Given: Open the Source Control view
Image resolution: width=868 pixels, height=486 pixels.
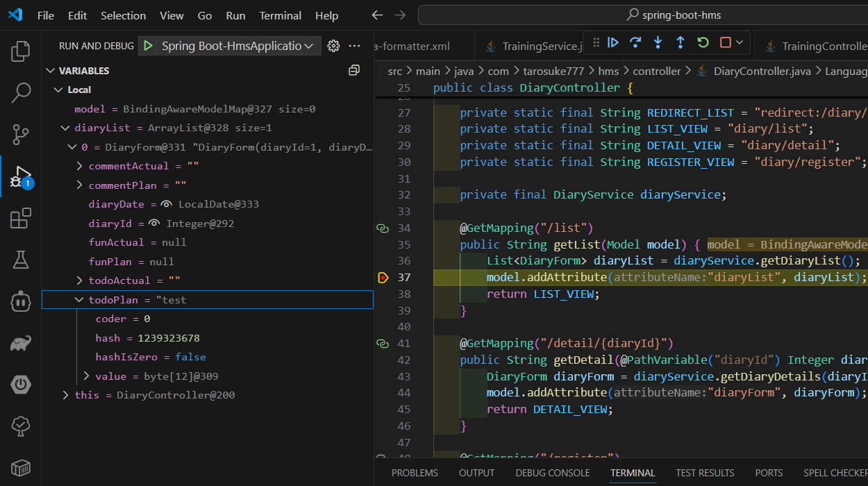Looking at the screenshot, I should [x=21, y=134].
